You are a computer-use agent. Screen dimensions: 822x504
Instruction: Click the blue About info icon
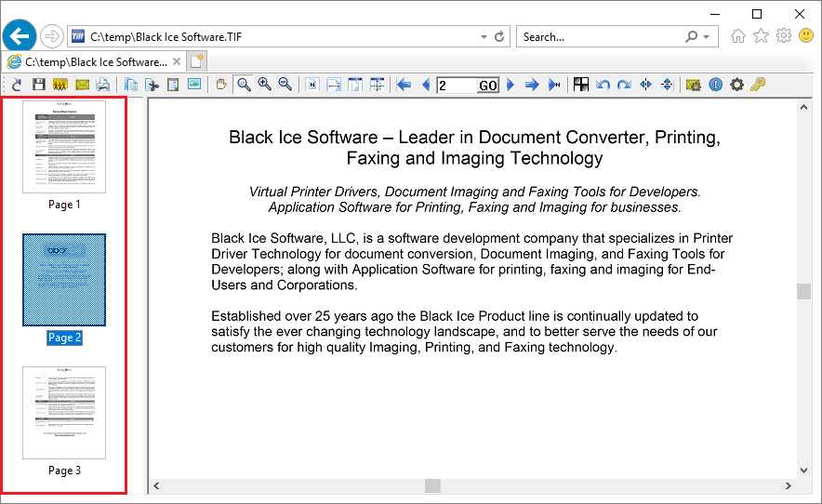point(716,85)
